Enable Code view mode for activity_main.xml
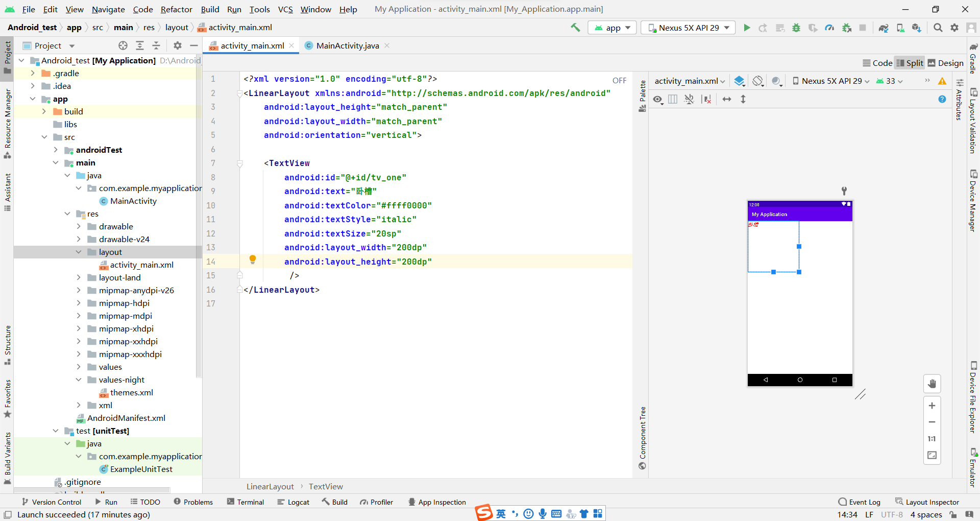 tap(877, 62)
